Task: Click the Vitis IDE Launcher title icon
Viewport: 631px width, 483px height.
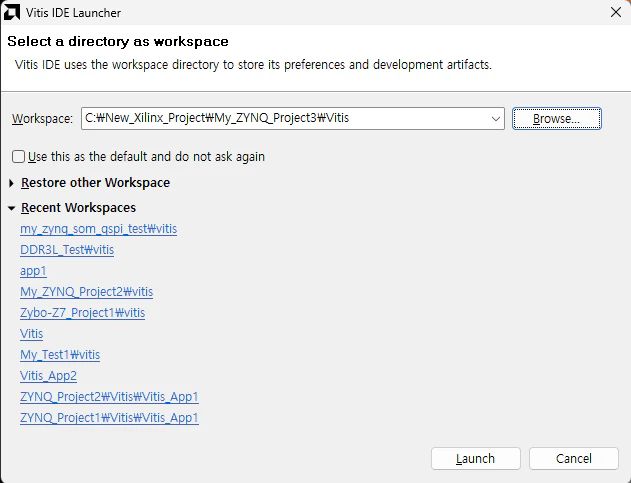Action: click(x=11, y=12)
